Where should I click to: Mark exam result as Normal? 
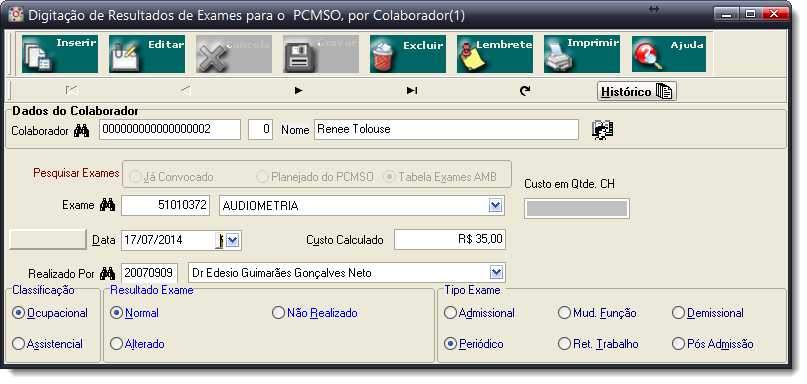pos(135,313)
